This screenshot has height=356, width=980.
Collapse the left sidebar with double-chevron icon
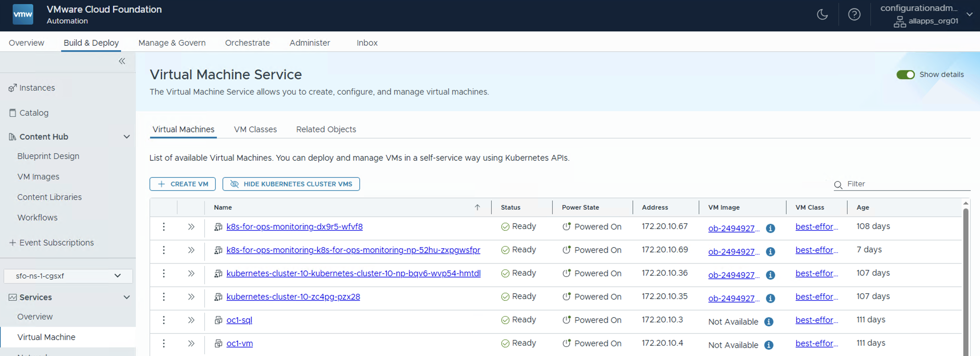click(x=122, y=61)
